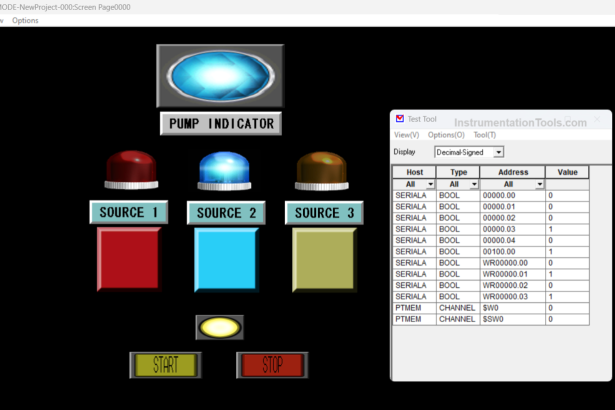Open Tool(T) menu in Test Tool

[484, 134]
